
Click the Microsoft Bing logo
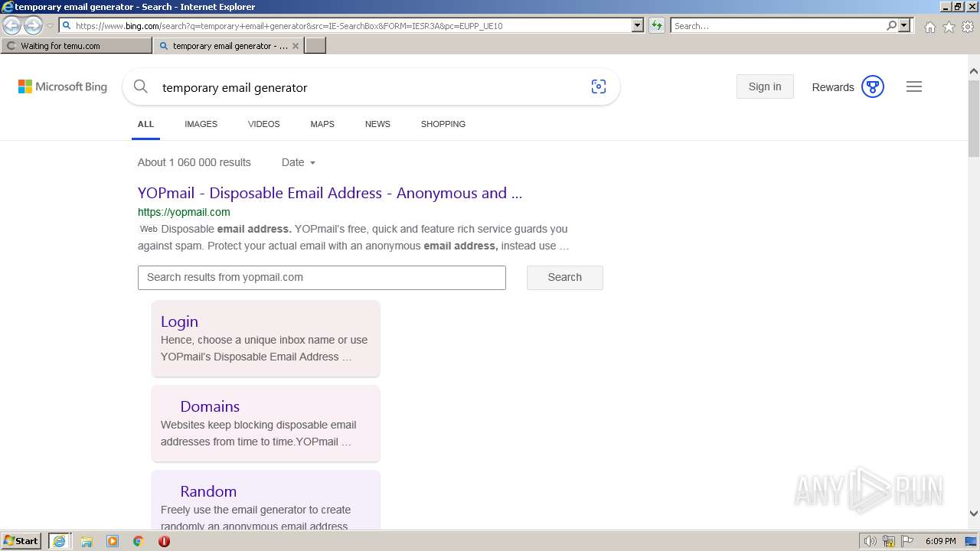point(63,87)
